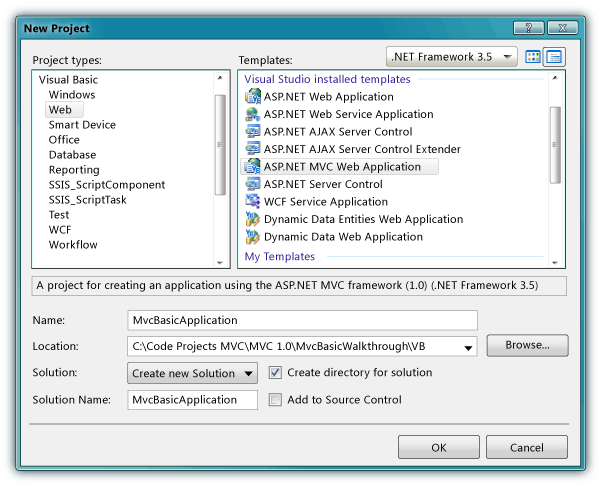
Task: Select Windows project type
Action: coord(72,95)
